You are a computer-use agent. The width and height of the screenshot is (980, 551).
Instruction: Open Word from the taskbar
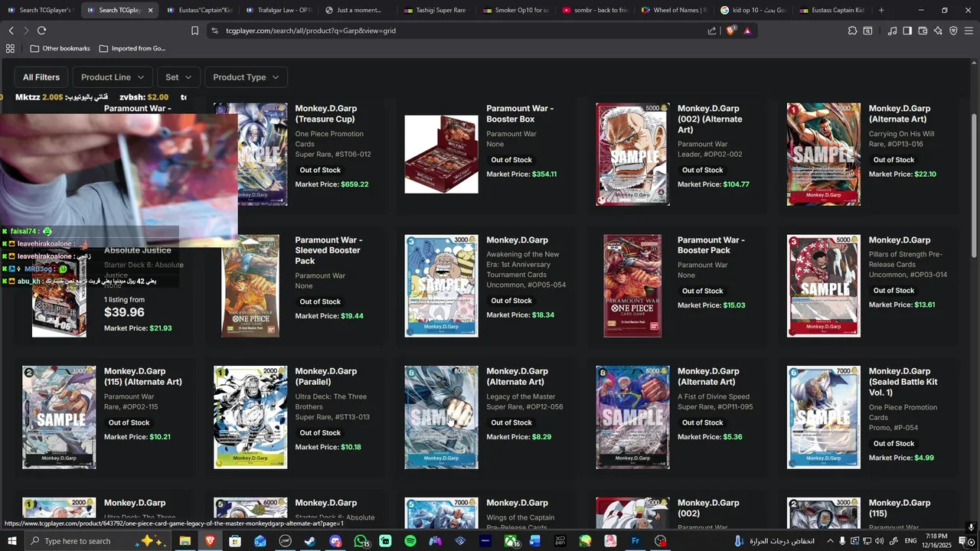(x=535, y=541)
